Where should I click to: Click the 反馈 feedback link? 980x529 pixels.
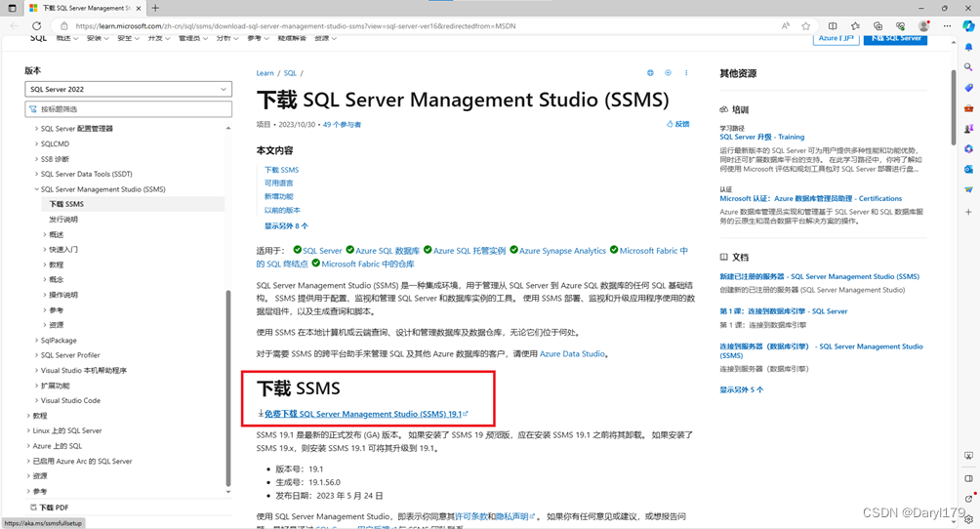(677, 124)
